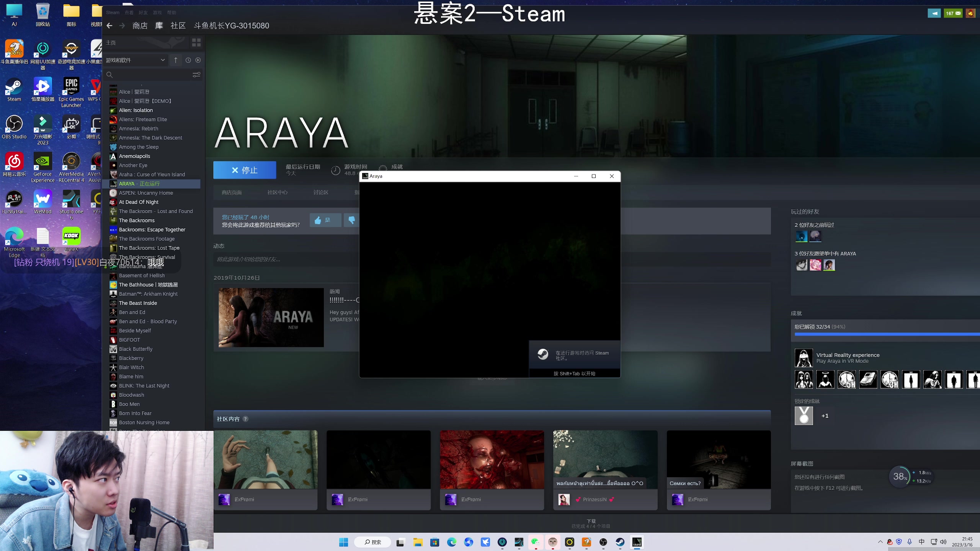The image size is (980, 551).
Task: Open advanced library filter sliders icon
Action: point(196,75)
